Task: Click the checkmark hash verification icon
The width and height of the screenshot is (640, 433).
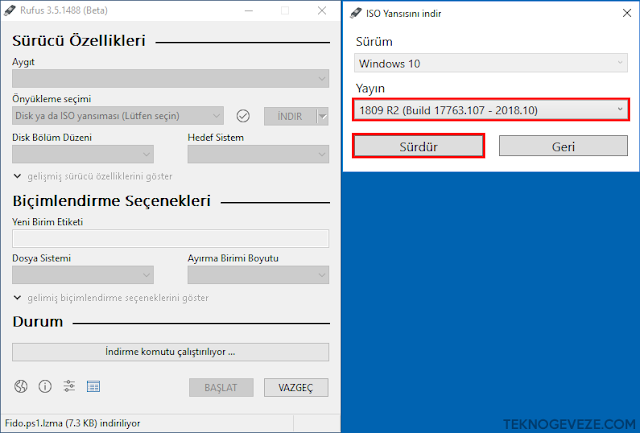Action: [243, 116]
